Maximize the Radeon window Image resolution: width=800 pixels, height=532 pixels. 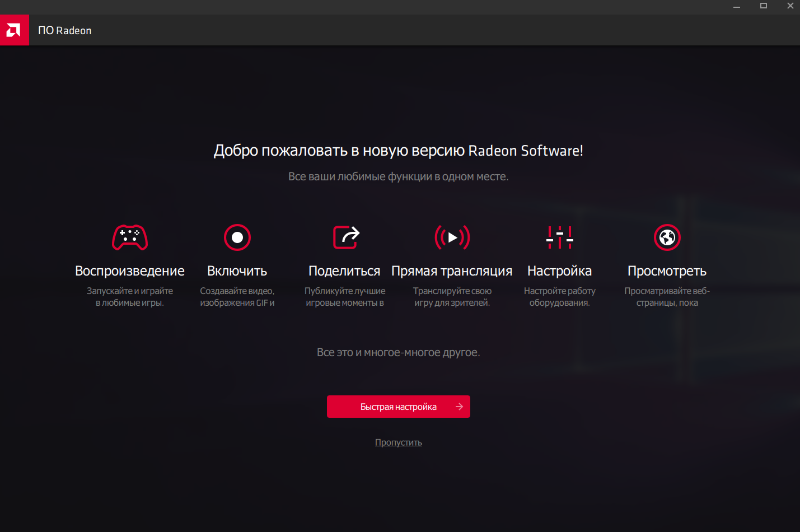[x=764, y=6]
